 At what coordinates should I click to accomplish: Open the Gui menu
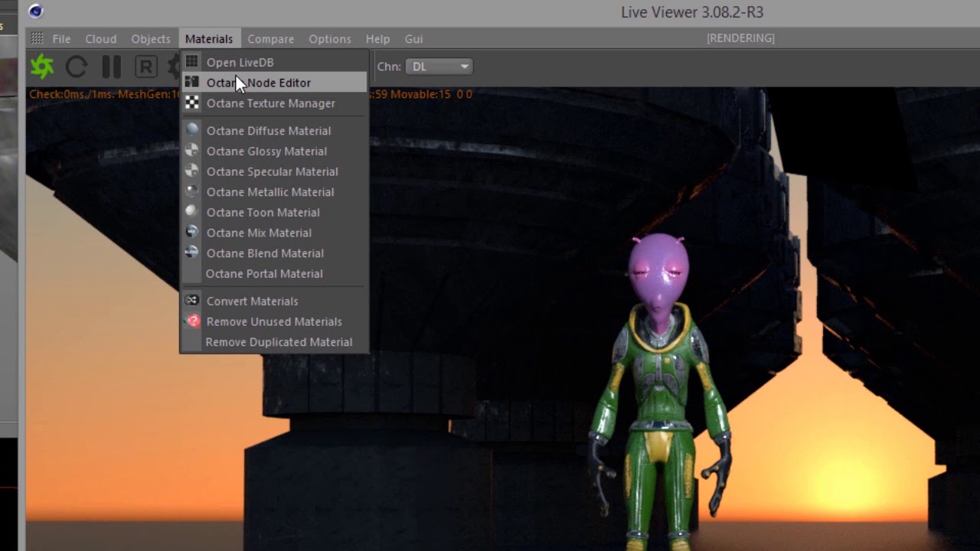(413, 39)
